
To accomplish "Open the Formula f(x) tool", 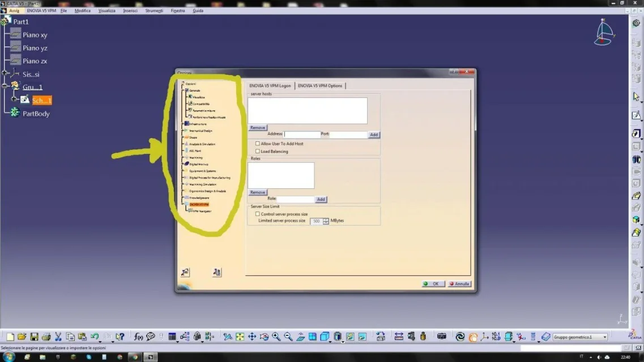I will [138, 337].
